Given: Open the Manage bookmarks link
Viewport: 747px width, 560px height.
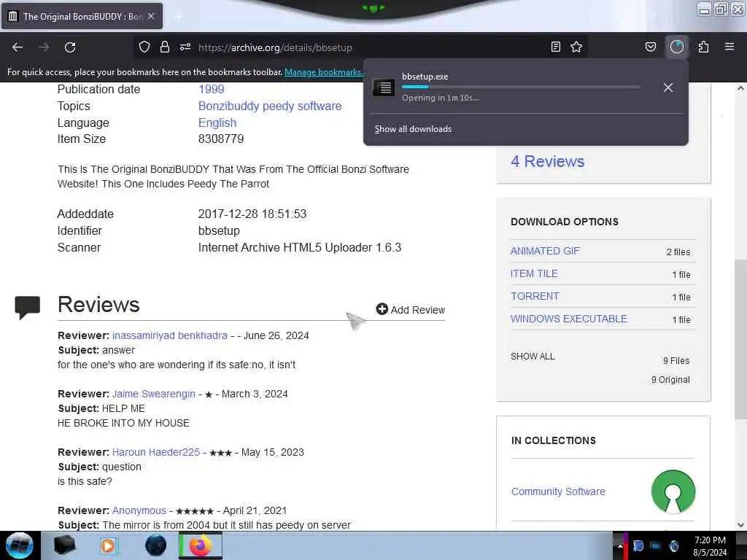Looking at the screenshot, I should [x=323, y=72].
